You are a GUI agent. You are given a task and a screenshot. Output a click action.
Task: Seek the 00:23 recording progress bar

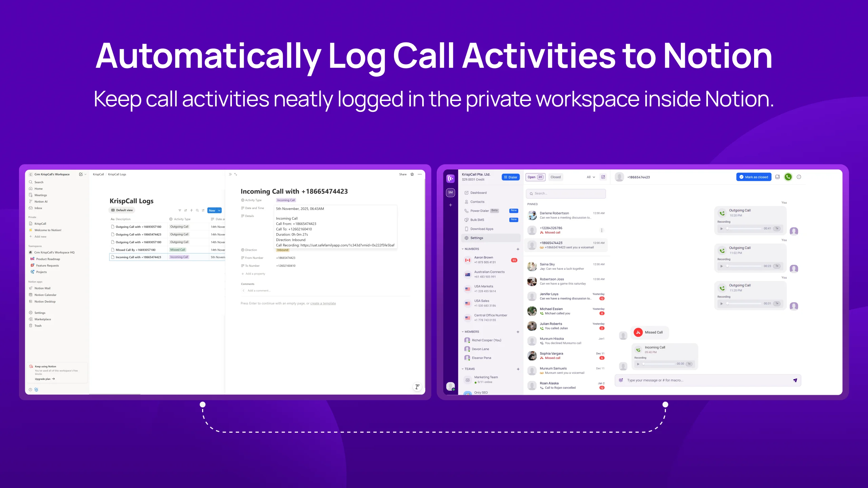744,266
